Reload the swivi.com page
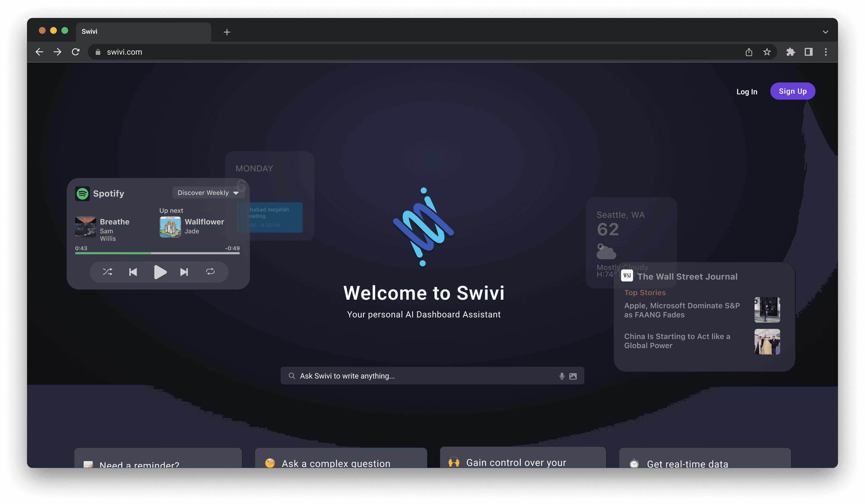This screenshot has width=865, height=504. 76,52
